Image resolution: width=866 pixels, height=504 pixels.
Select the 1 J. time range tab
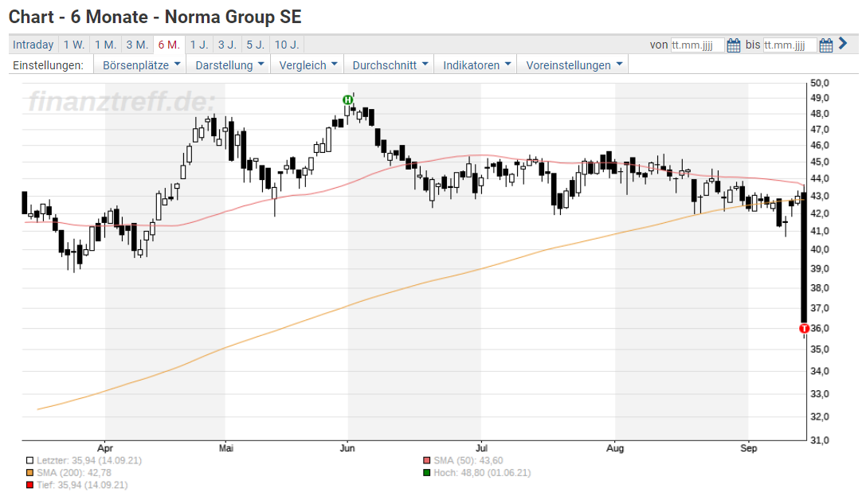[199, 45]
